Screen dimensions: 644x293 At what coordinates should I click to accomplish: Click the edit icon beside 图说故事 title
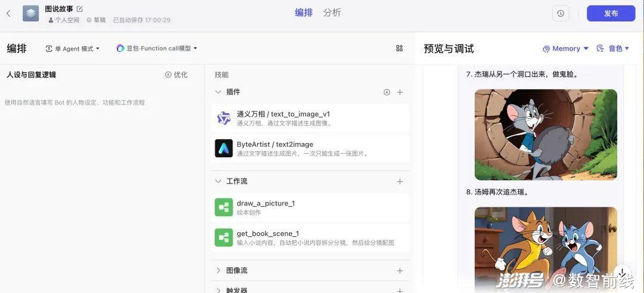click(x=80, y=9)
